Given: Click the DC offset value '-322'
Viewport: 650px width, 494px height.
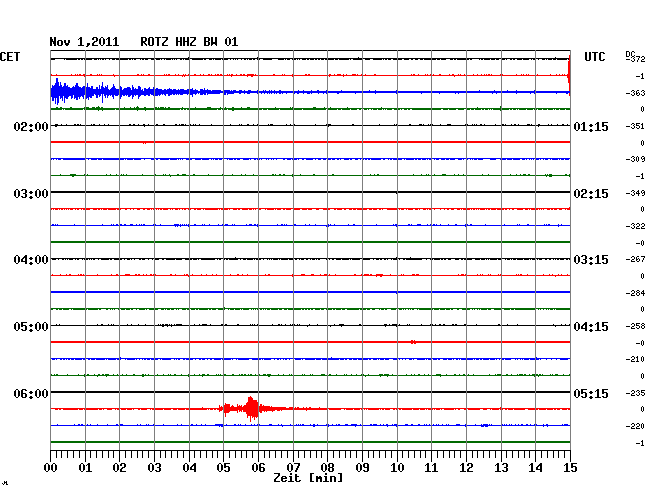Looking at the screenshot, I should point(635,226).
